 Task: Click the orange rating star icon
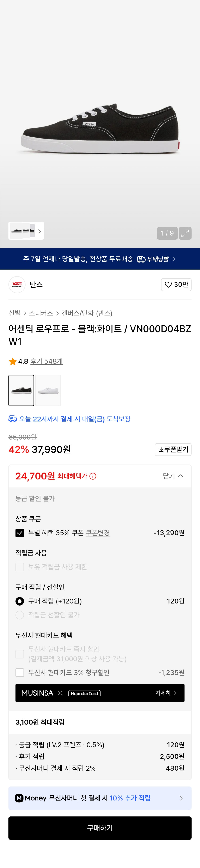tap(13, 362)
